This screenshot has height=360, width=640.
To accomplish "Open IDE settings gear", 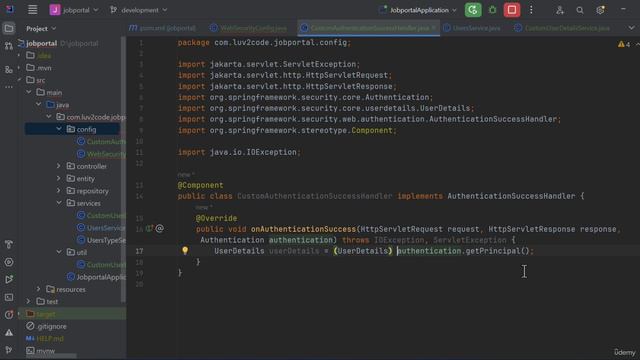I will click(600, 10).
